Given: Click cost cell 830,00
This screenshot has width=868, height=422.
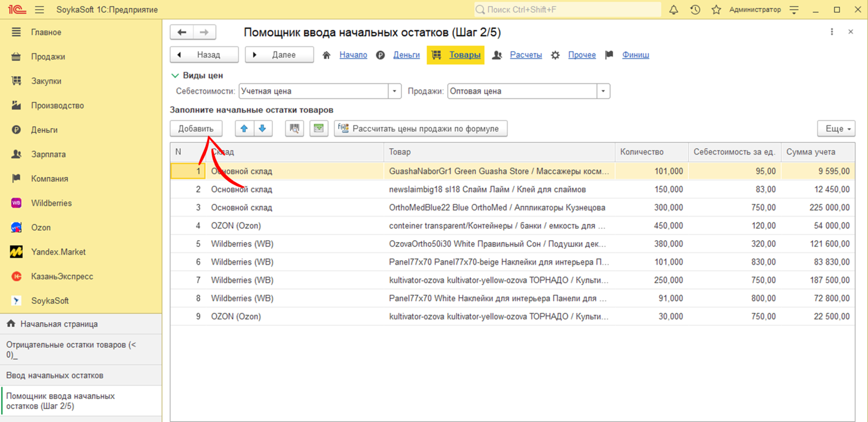Looking at the screenshot, I should 735,262.
